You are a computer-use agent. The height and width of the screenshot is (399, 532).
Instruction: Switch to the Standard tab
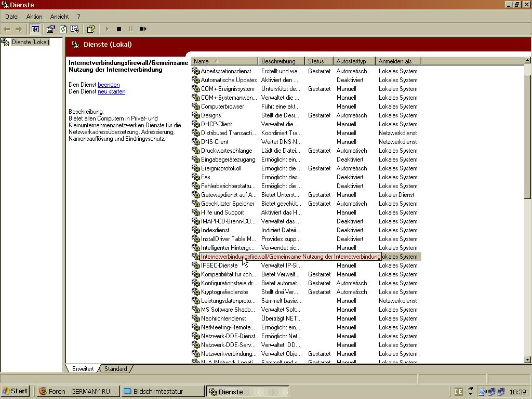115,369
